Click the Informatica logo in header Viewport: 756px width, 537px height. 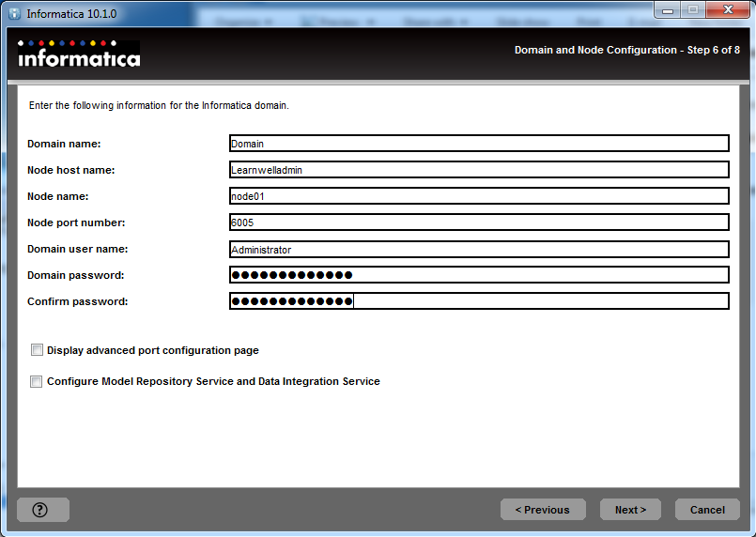coord(79,54)
